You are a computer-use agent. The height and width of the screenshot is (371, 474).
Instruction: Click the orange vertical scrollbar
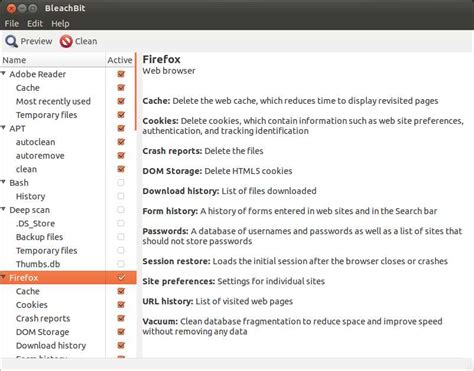point(136,92)
